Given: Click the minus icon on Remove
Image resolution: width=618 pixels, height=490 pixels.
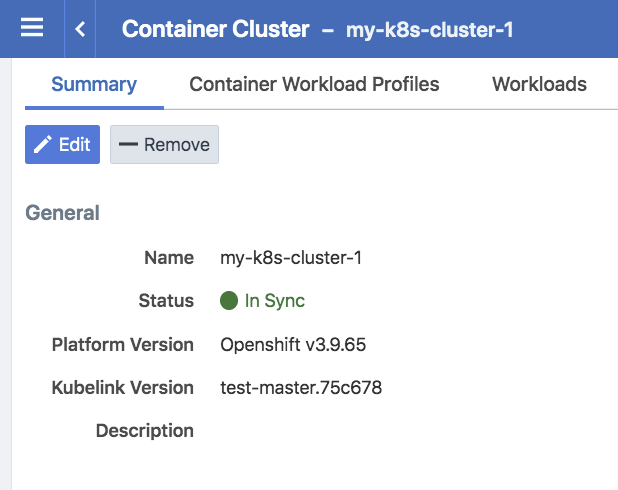Looking at the screenshot, I should tap(128, 145).
